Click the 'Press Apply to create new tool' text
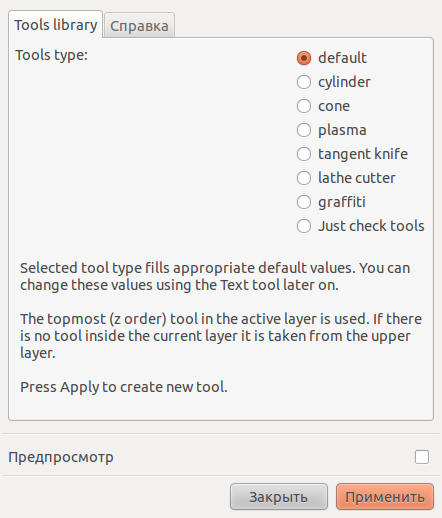Viewport: 442px width, 518px height. point(124,387)
